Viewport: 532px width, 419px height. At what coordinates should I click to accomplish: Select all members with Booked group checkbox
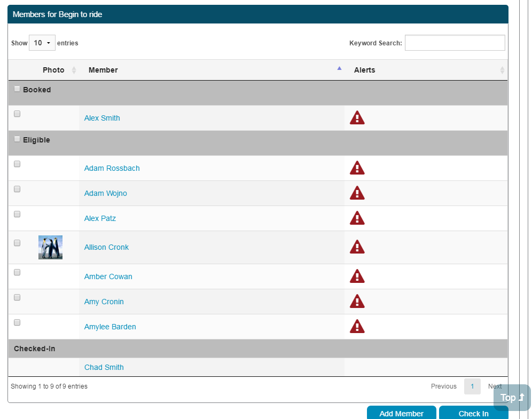click(x=17, y=89)
